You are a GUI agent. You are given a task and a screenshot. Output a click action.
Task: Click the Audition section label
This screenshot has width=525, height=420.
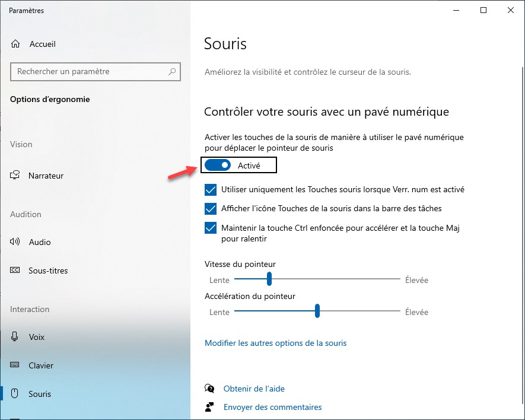[x=26, y=214]
